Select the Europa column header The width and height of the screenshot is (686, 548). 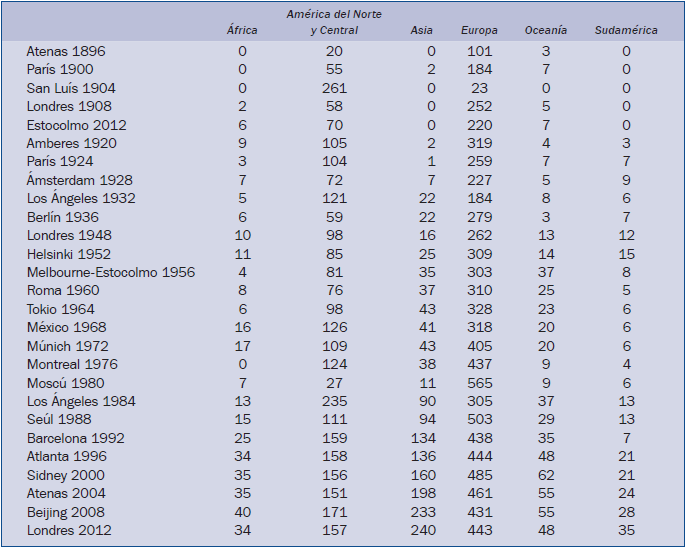(479, 30)
